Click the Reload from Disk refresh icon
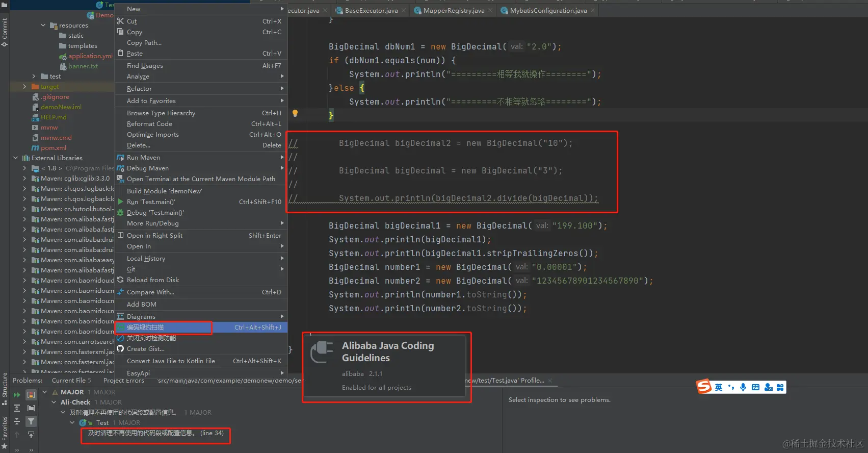This screenshot has width=868, height=453. click(120, 280)
